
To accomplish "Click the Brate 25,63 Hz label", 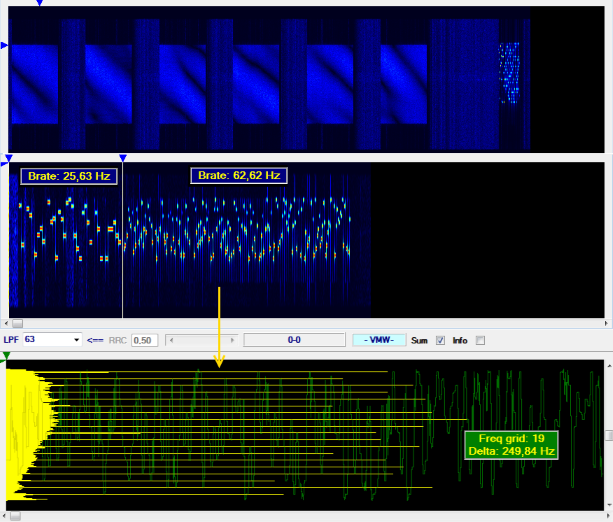I will (x=69, y=176).
